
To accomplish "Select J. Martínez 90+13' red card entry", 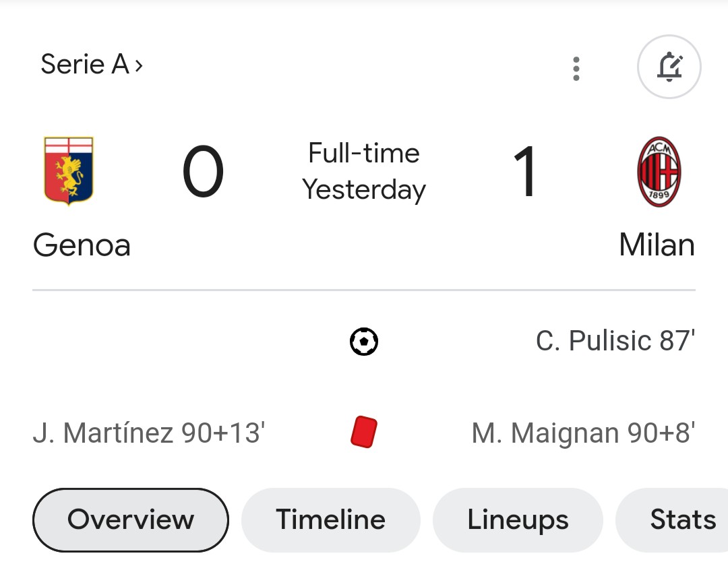I will tap(149, 433).
